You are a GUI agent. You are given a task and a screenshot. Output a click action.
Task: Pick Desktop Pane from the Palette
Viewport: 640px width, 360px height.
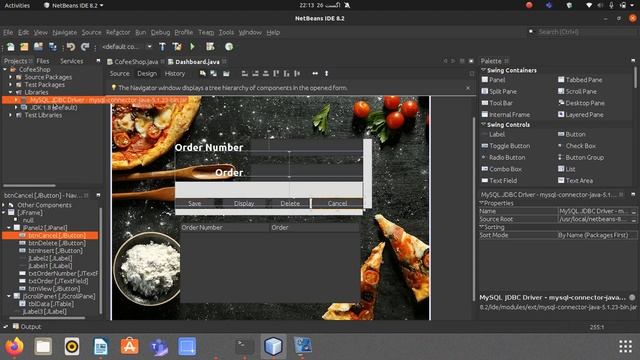click(581, 103)
